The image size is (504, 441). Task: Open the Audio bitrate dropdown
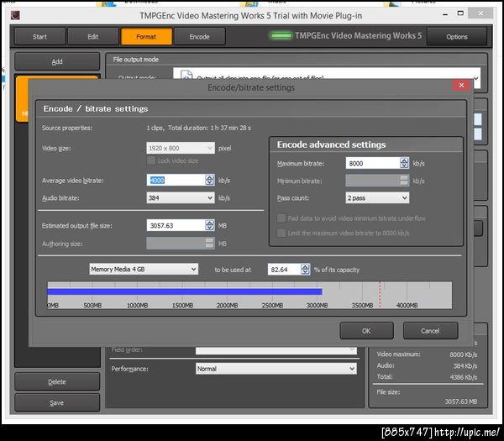click(181, 198)
